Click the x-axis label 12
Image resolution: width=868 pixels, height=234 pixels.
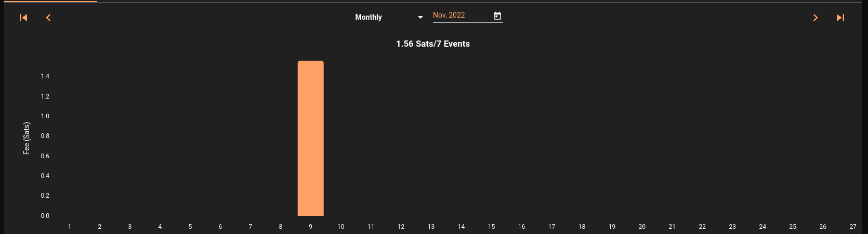click(401, 227)
